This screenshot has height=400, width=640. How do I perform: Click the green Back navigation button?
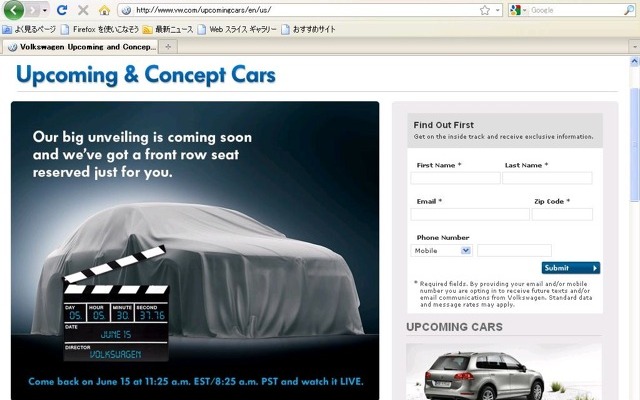[x=13, y=10]
